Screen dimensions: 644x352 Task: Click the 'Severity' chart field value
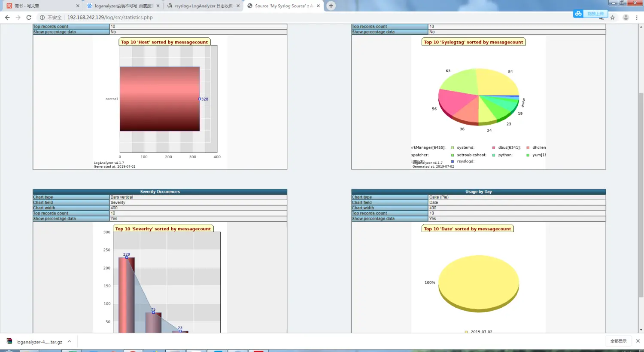[x=118, y=202]
